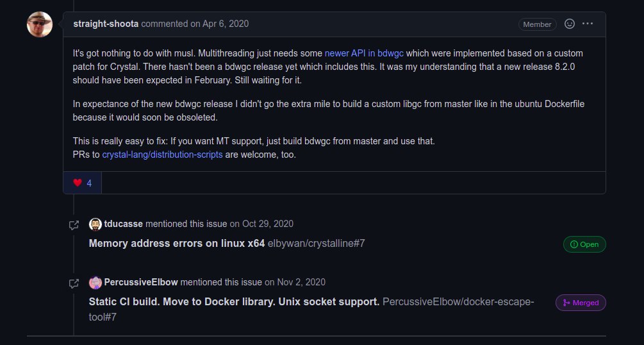Open the comment's three-dot options menu
The image size is (644, 345).
pos(588,24)
